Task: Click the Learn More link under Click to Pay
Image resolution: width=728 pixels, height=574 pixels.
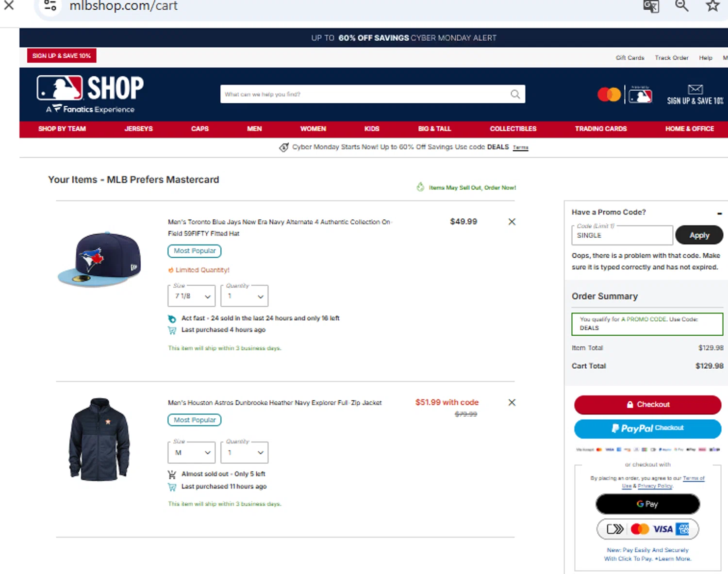Action: 675,559
